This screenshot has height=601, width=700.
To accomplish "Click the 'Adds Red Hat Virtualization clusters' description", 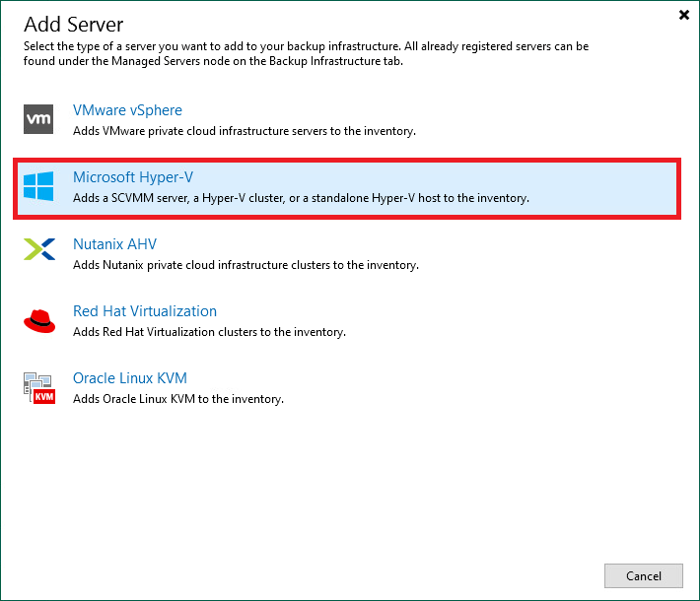I will 209,332.
